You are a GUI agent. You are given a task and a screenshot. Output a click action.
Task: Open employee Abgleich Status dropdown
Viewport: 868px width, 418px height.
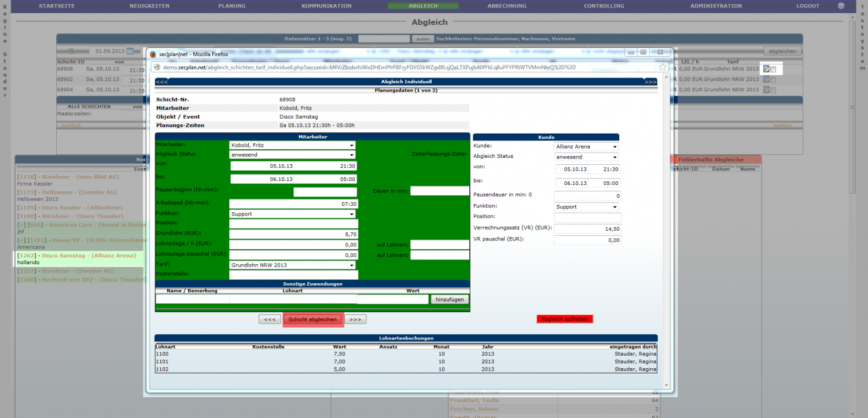[x=292, y=155]
